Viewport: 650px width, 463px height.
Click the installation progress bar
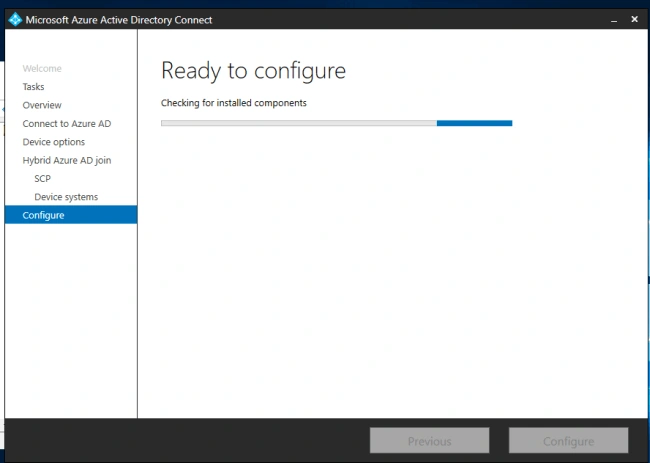(x=337, y=123)
